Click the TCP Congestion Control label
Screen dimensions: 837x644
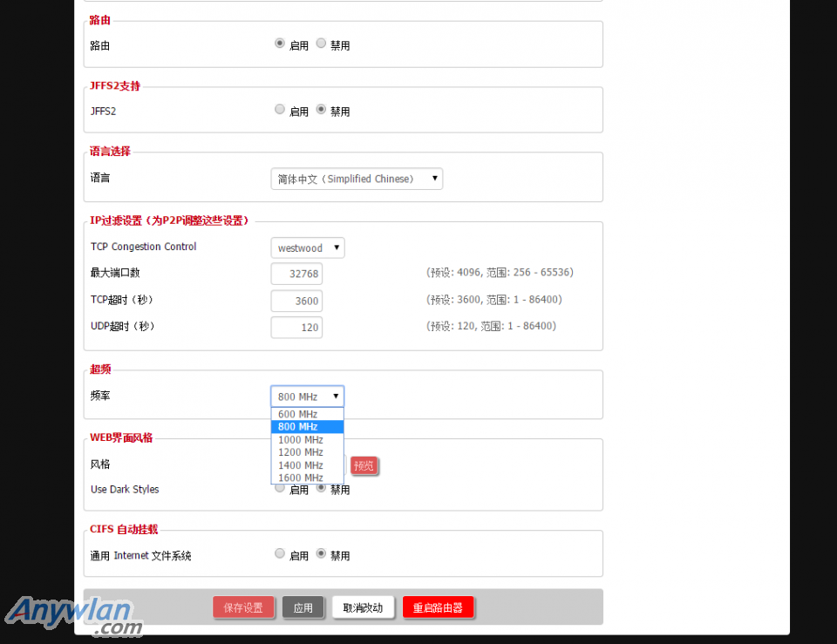pos(144,247)
